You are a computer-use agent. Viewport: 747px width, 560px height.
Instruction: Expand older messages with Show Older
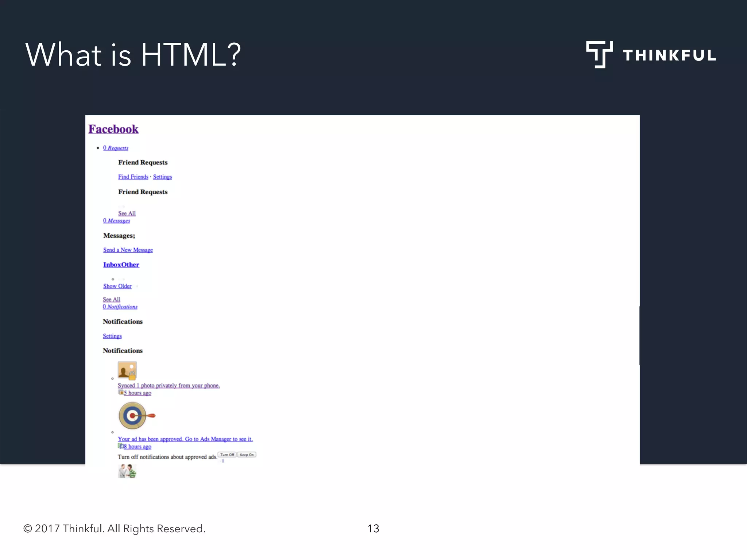click(117, 286)
